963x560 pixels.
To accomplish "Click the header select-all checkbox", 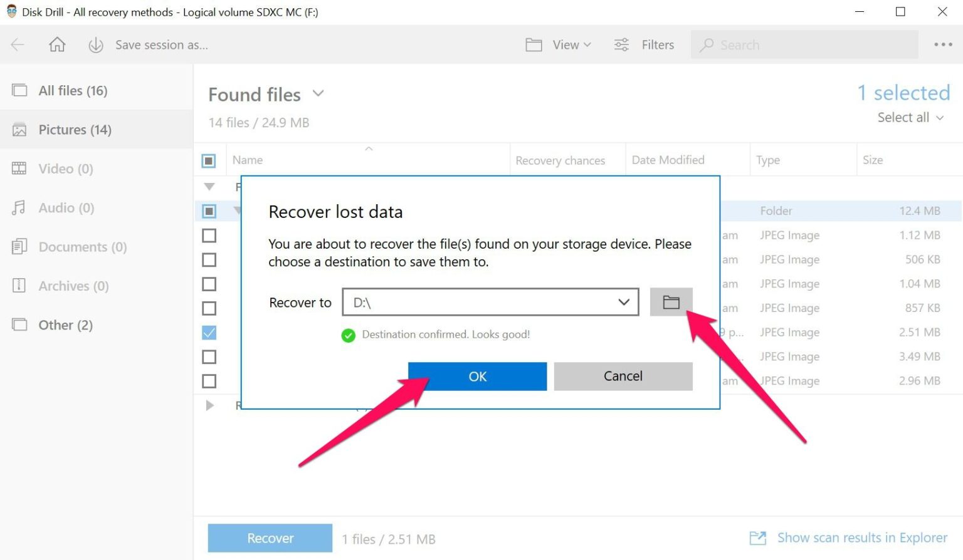I will tap(209, 160).
